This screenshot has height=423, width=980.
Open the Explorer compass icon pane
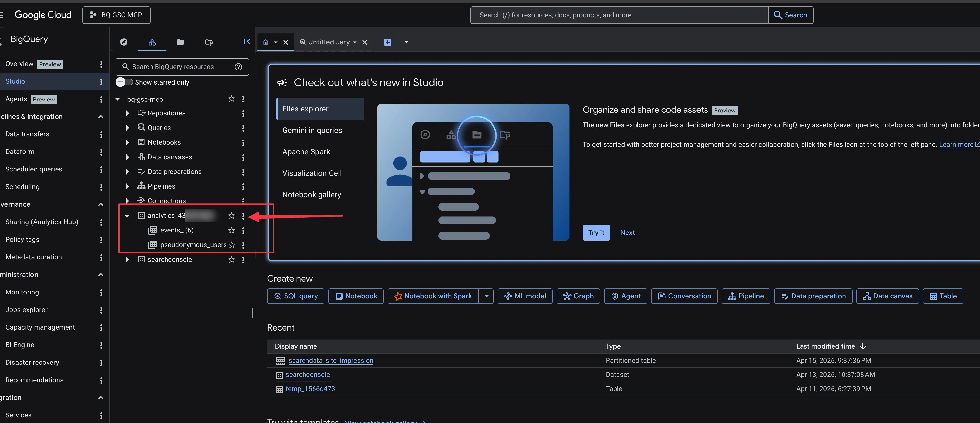pyautogui.click(x=124, y=42)
